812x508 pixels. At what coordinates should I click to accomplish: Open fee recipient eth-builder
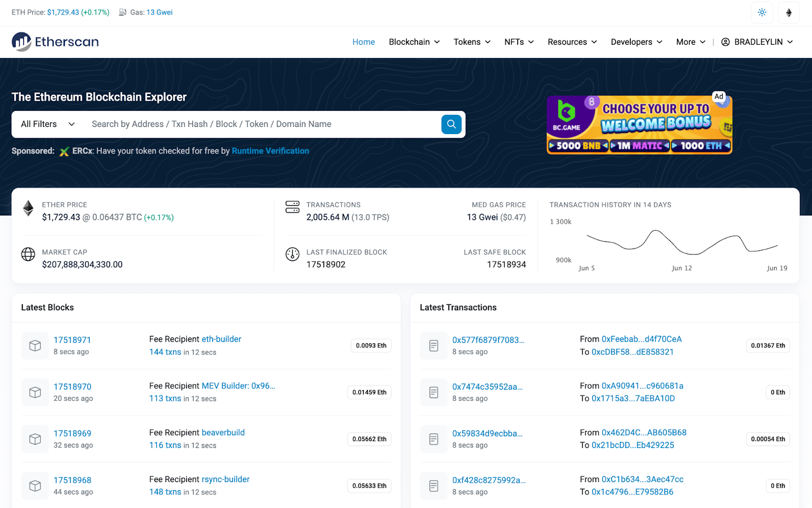pyautogui.click(x=221, y=339)
